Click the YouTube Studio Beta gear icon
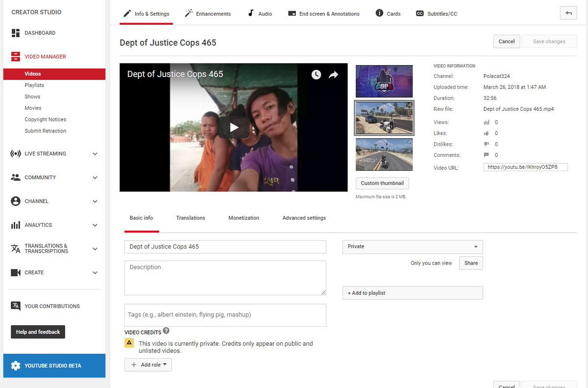Screen dimensions: 588x388 coord(16,365)
